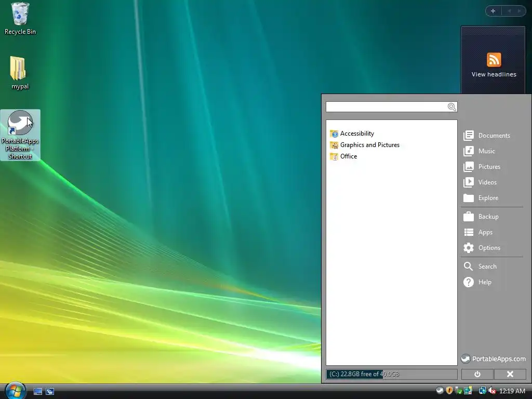This screenshot has width=532, height=399.
Task: Select PortableApps Platform Shortcut desktop icon
Action: pos(20,135)
